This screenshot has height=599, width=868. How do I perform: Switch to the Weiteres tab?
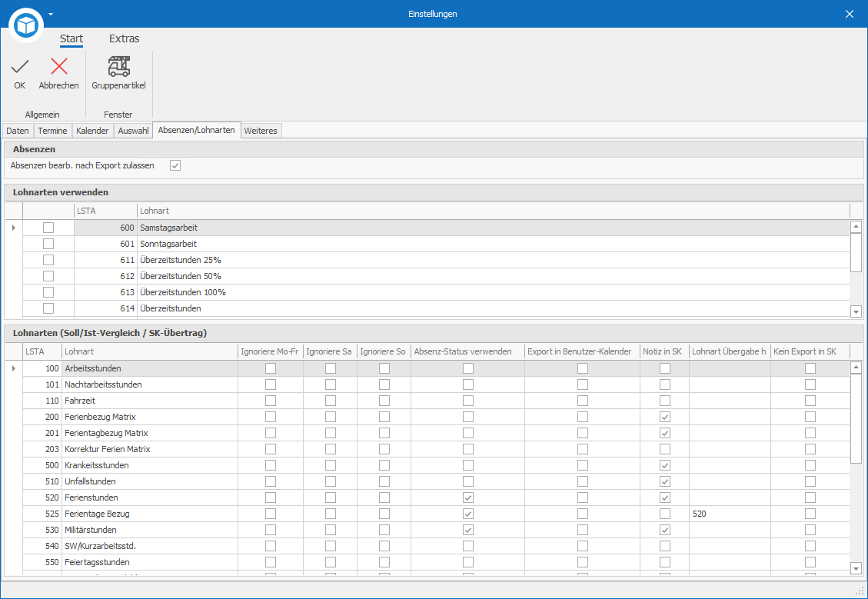[261, 131]
